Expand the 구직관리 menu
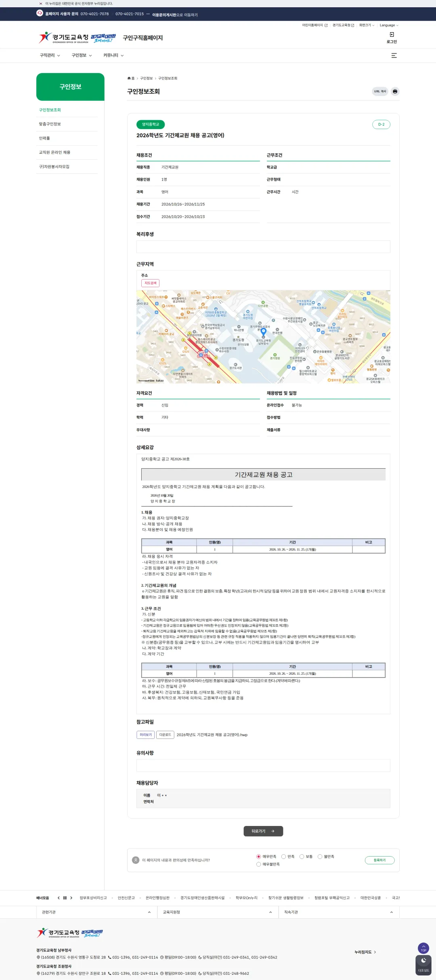The image size is (436, 980). [50, 56]
